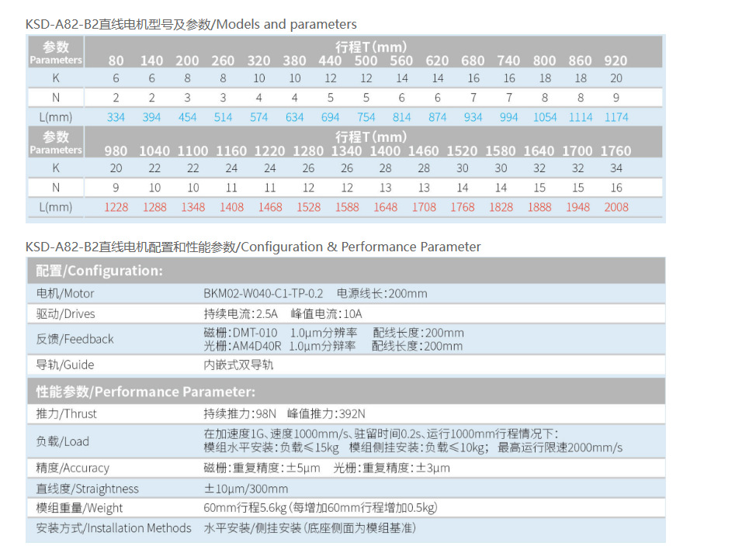Click the '安装方式/Installation Methods' row label
Screen dimensions: 756x553
[x=114, y=528]
